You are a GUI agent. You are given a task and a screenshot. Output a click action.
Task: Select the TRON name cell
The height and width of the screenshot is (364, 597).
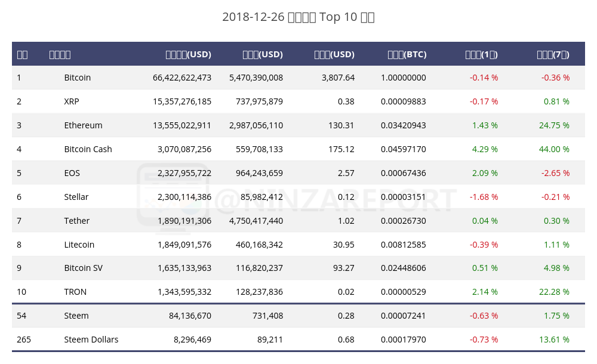75,292
